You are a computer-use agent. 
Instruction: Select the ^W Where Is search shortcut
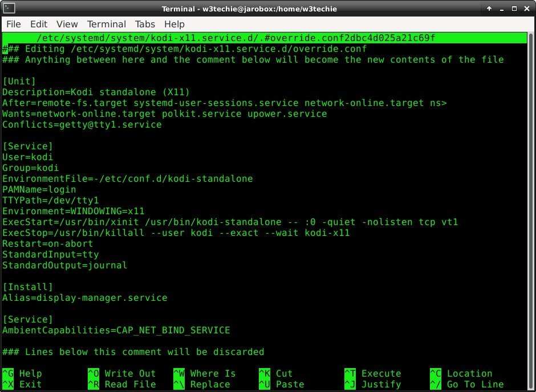coord(205,373)
